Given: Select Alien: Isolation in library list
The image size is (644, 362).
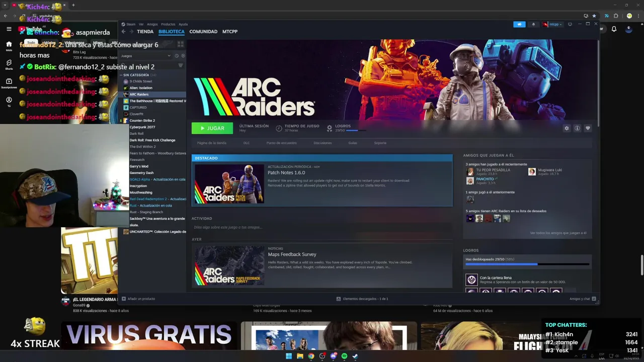Looking at the screenshot, I should point(140,88).
